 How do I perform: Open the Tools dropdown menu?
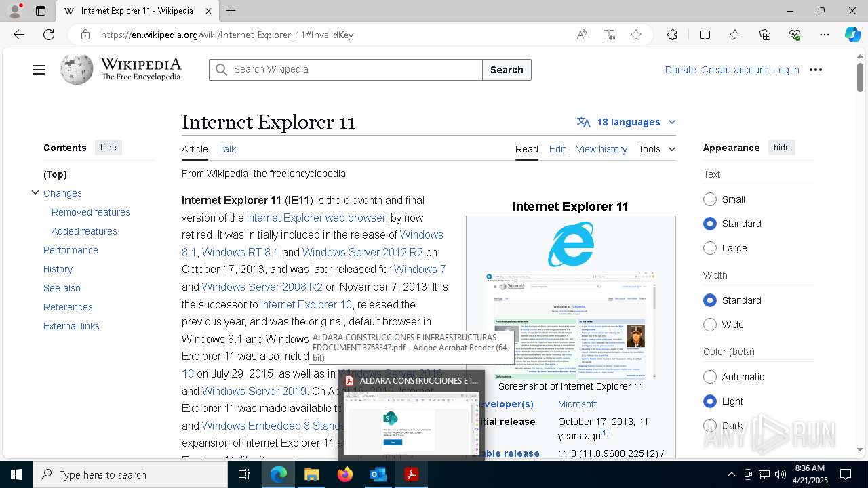coord(656,149)
